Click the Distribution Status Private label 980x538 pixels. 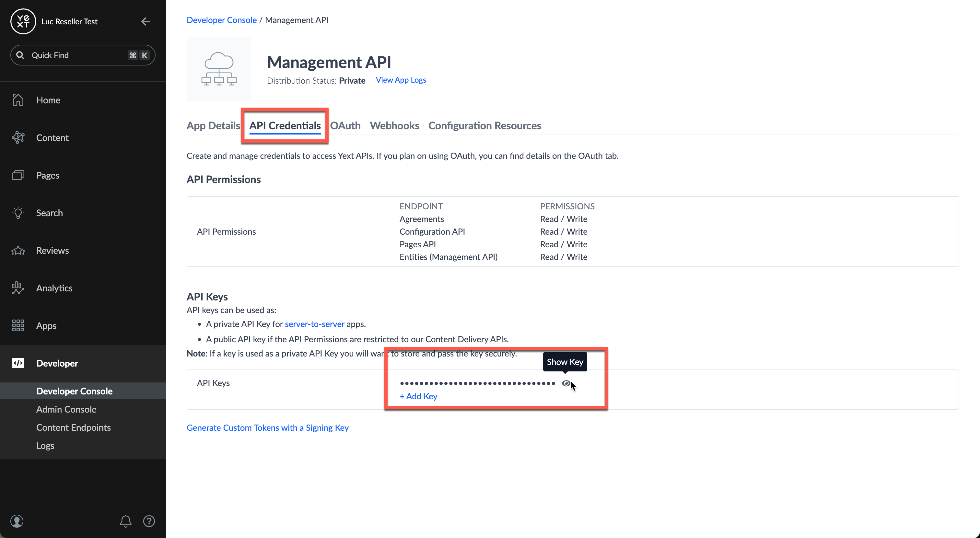pyautogui.click(x=316, y=80)
